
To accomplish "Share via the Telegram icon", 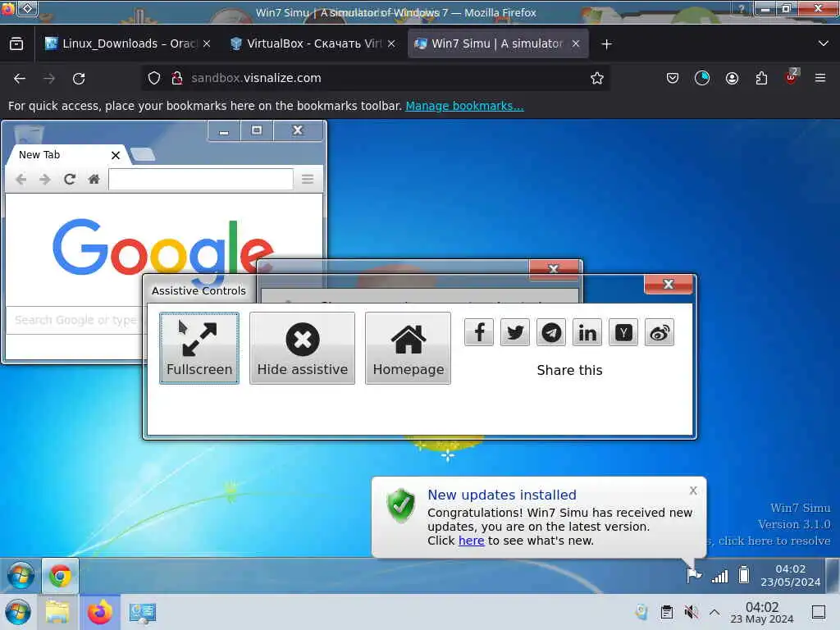I will tap(550, 332).
